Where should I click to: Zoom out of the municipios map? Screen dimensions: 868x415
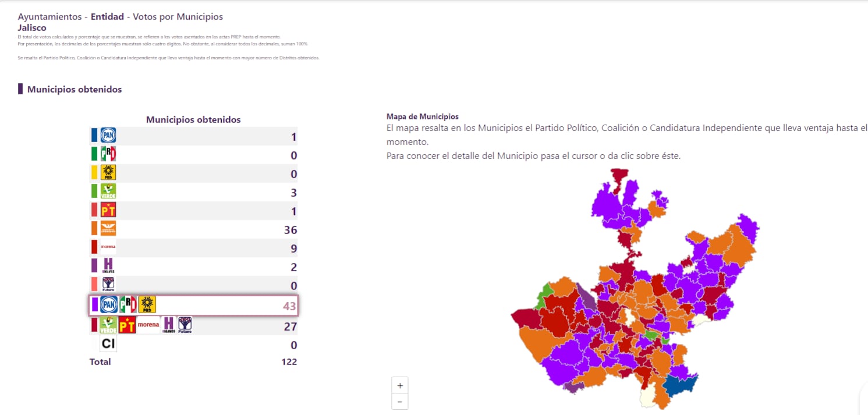(x=399, y=401)
